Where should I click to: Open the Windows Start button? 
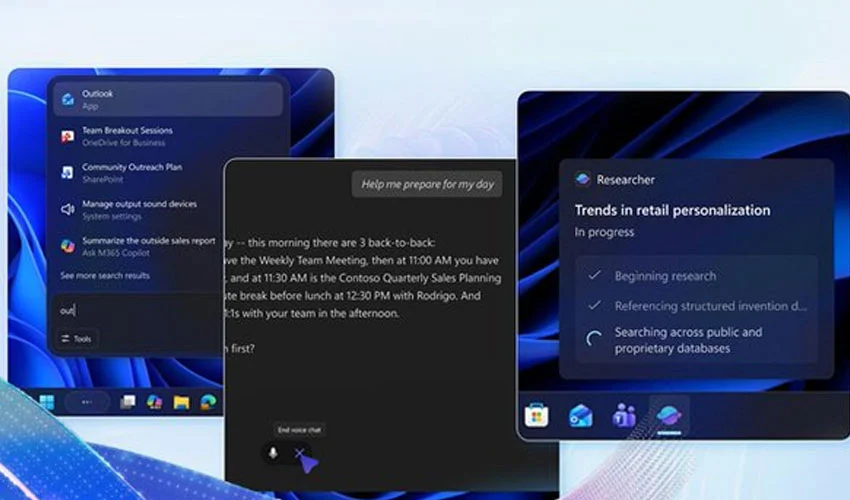pos(46,402)
